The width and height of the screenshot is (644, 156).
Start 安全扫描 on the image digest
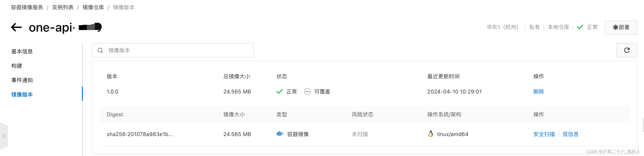[544, 134]
